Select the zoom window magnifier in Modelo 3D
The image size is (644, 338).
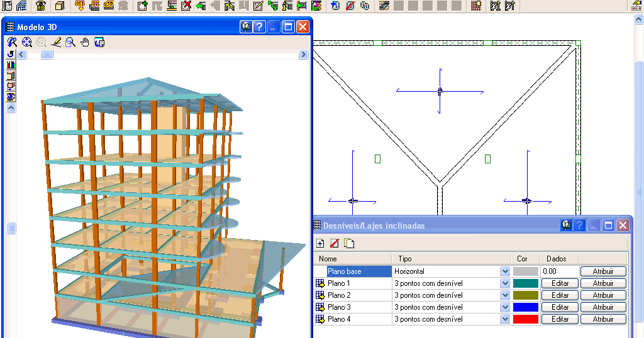coord(70,42)
